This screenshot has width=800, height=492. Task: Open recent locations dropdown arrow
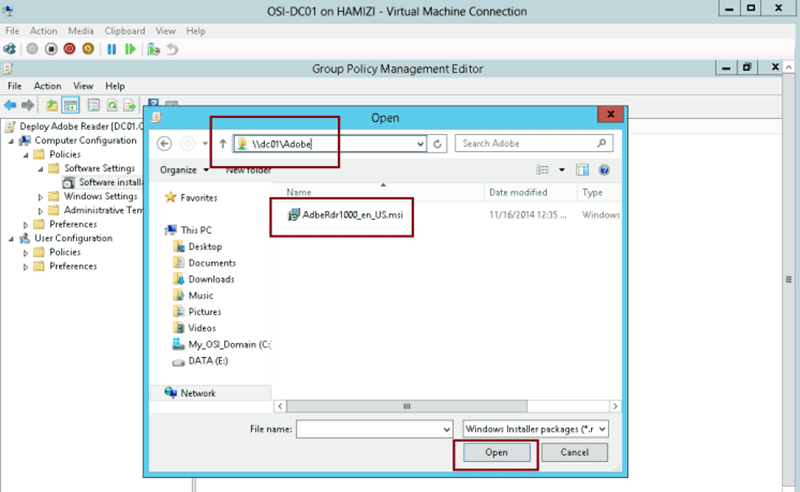pos(205,144)
